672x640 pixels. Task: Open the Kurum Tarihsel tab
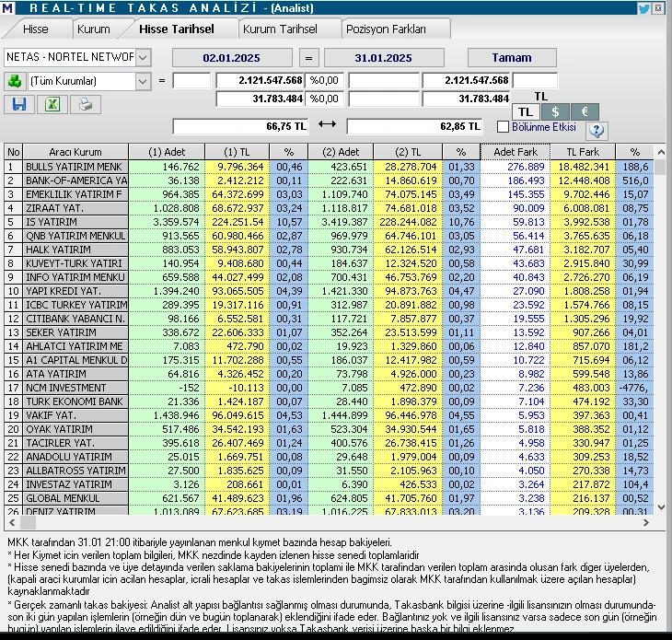pyautogui.click(x=280, y=29)
